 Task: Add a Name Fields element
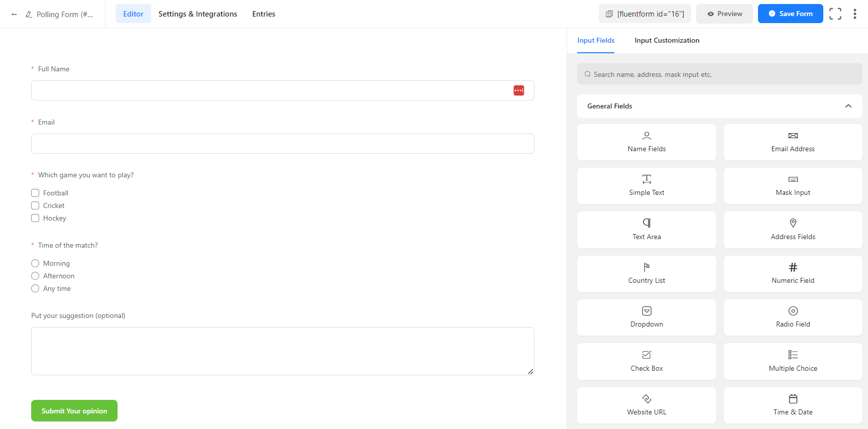click(646, 142)
